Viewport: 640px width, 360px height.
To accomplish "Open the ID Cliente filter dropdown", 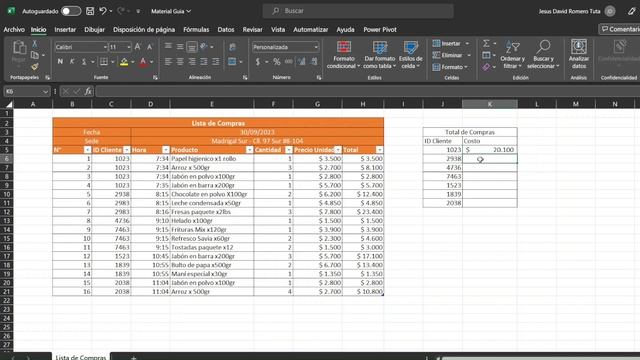I will [x=127, y=150].
